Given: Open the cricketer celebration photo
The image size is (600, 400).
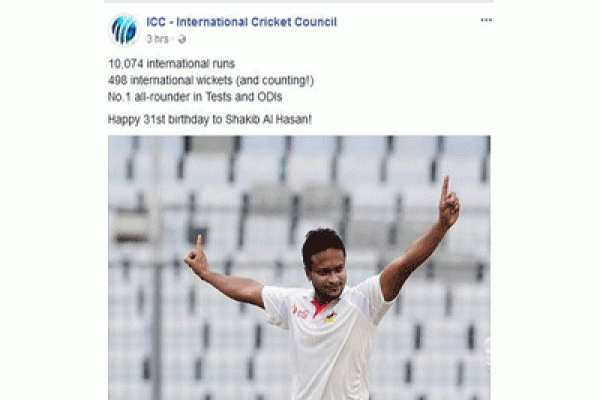Looking at the screenshot, I should click(x=299, y=268).
